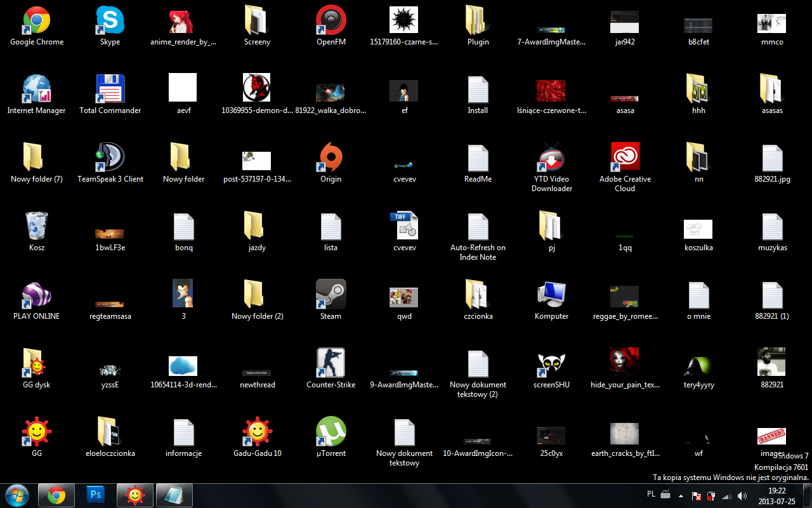Select the Gadu-Gadu 10 desktop shortcut
Viewport: 812px width, 508px height.
click(258, 432)
